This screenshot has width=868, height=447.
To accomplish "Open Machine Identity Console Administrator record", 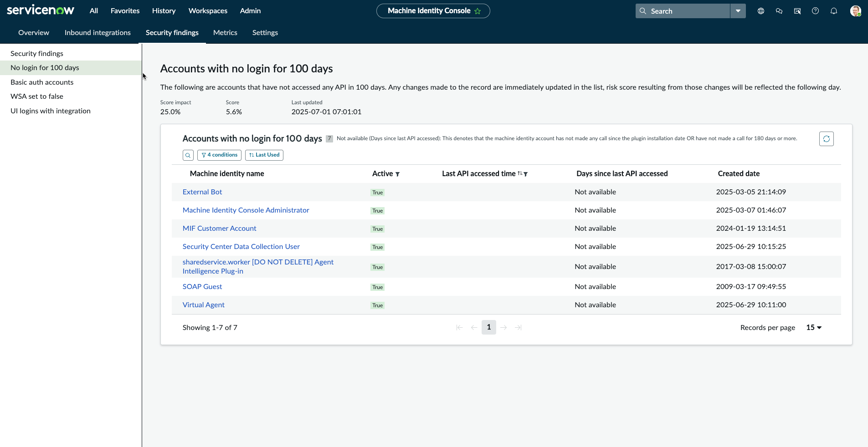I will point(246,210).
